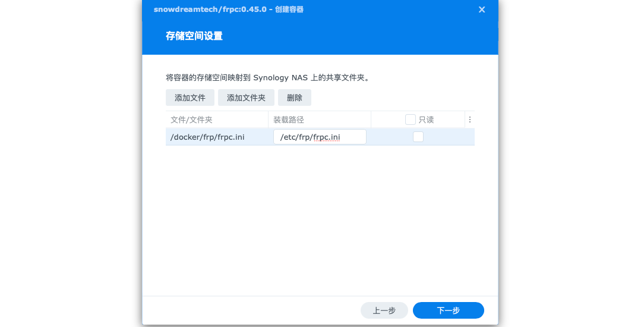
Task: Click the 存储空间设置 heading
Action: point(194,36)
